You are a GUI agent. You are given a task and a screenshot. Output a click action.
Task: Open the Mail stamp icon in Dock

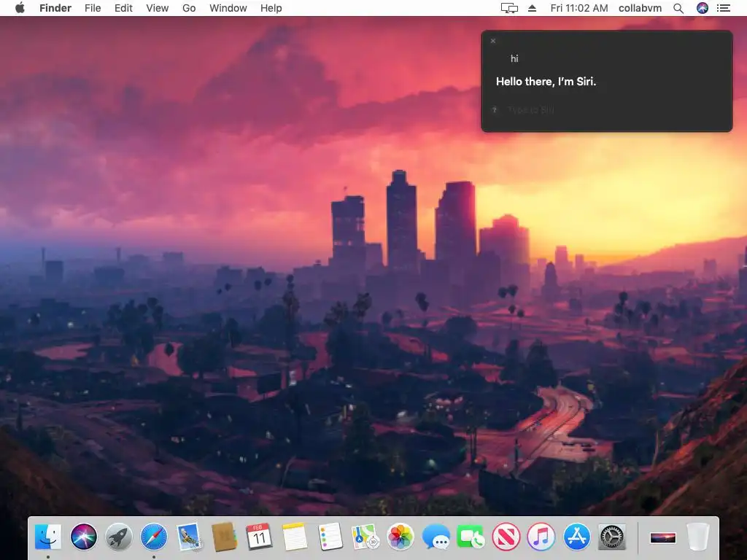pos(189,537)
